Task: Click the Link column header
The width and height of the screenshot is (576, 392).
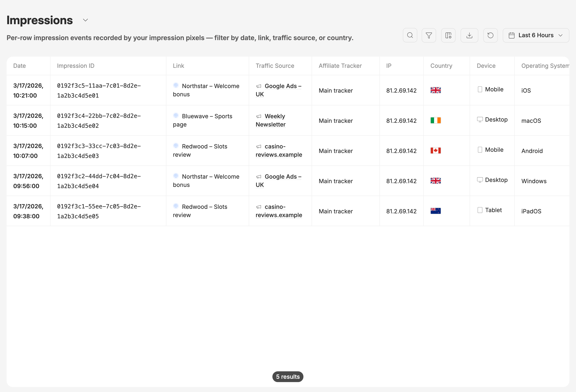Action: pyautogui.click(x=179, y=66)
